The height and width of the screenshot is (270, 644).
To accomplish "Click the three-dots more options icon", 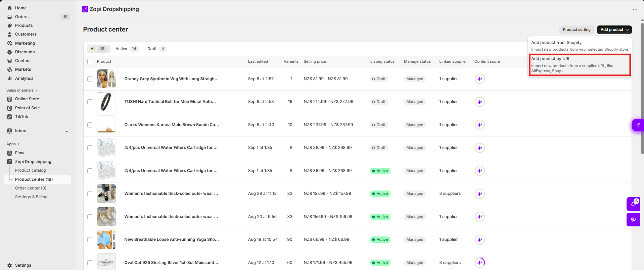I will (x=635, y=9).
